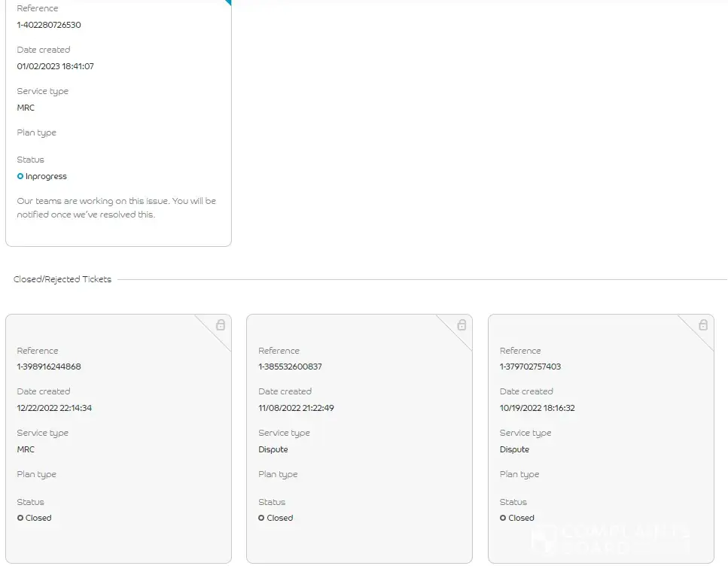Click the Inprogress status circle icon
728x572 pixels.
click(x=20, y=176)
